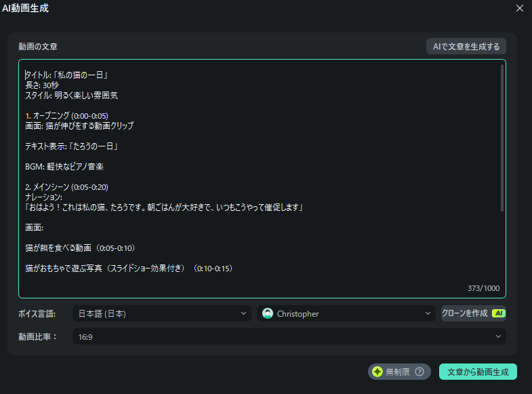532x394 pixels.
Task: Click the line '1. オープニング (0:00-0:05)'
Action: point(67,116)
